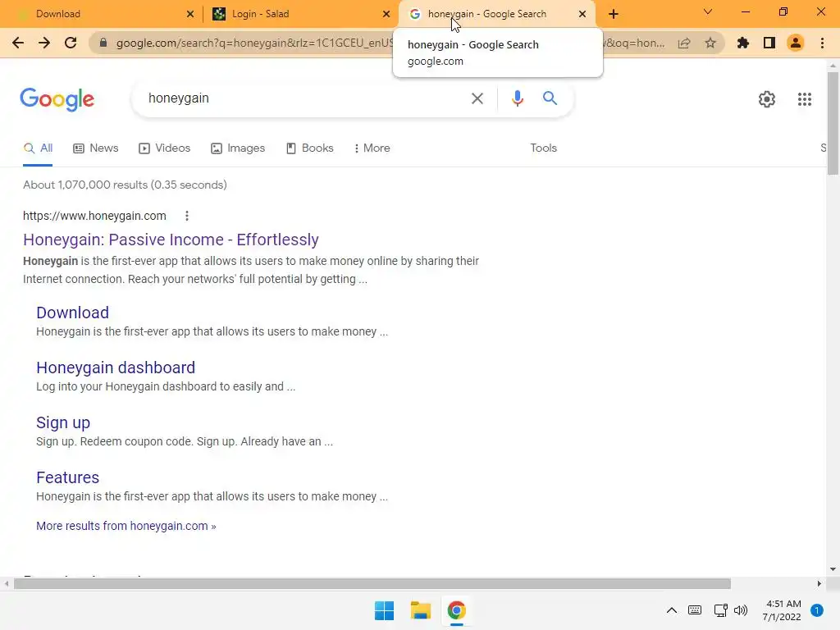Clear the search query with X
Viewport: 840px width, 630px height.
[477, 98]
